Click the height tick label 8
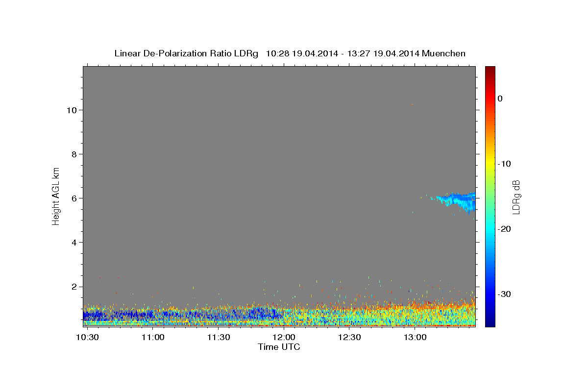This screenshot has height=392, width=588. pyautogui.click(x=73, y=154)
